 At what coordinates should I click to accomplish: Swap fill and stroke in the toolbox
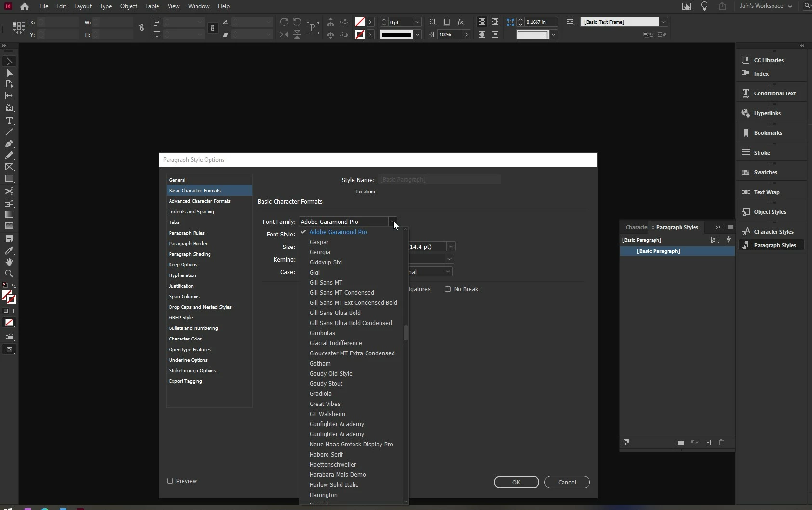click(x=14, y=286)
